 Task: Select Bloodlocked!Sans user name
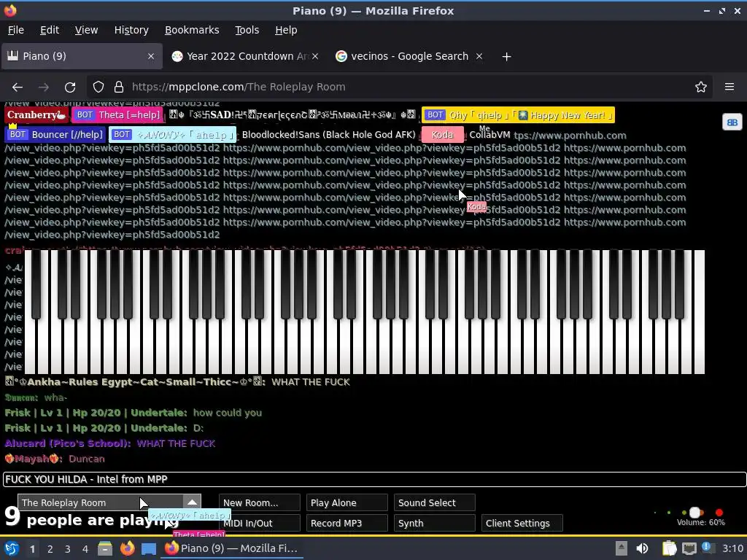pyautogui.click(x=329, y=135)
